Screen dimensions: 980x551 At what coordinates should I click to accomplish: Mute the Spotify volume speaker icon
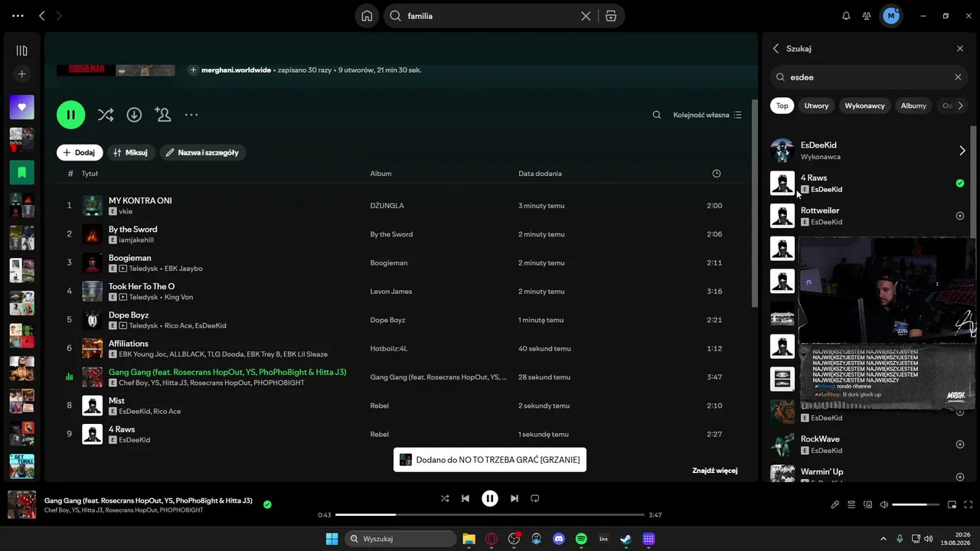point(884,505)
